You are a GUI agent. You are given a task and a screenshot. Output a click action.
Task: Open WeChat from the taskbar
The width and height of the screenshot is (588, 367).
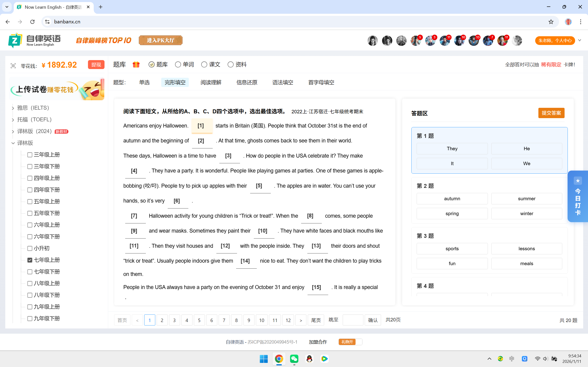(294, 359)
